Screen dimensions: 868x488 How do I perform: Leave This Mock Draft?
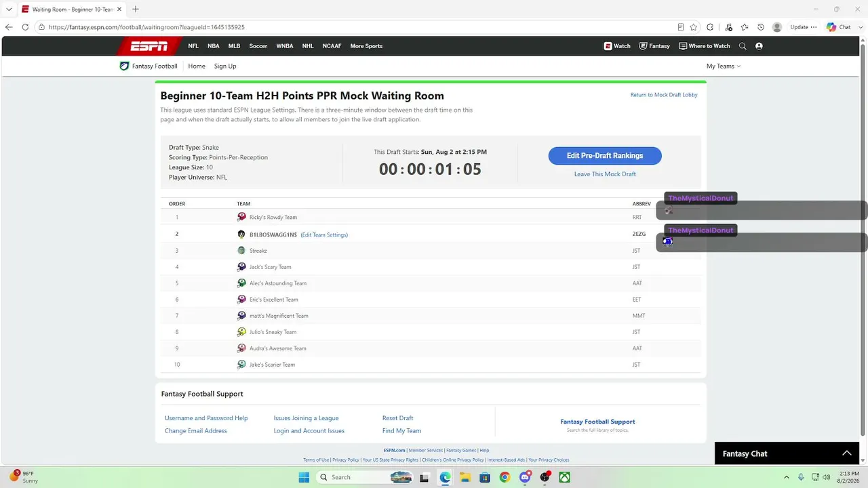pos(605,174)
